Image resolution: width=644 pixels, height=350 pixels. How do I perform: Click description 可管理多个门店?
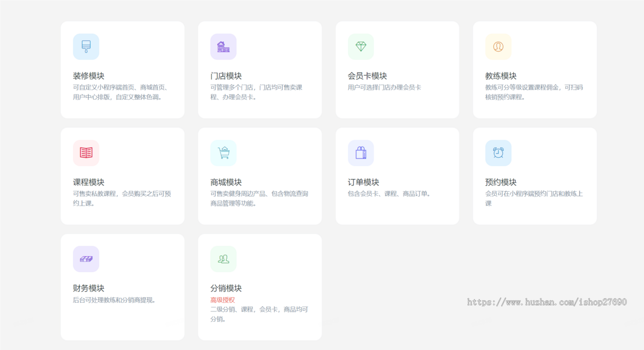pos(257,92)
